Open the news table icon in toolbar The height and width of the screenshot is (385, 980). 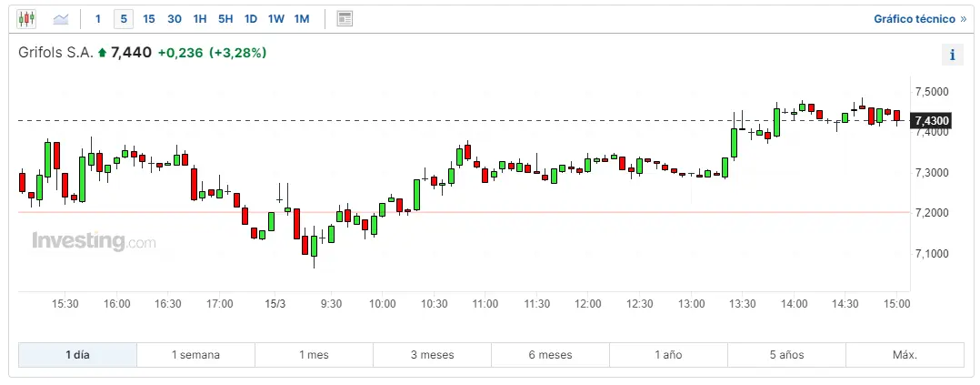point(345,19)
